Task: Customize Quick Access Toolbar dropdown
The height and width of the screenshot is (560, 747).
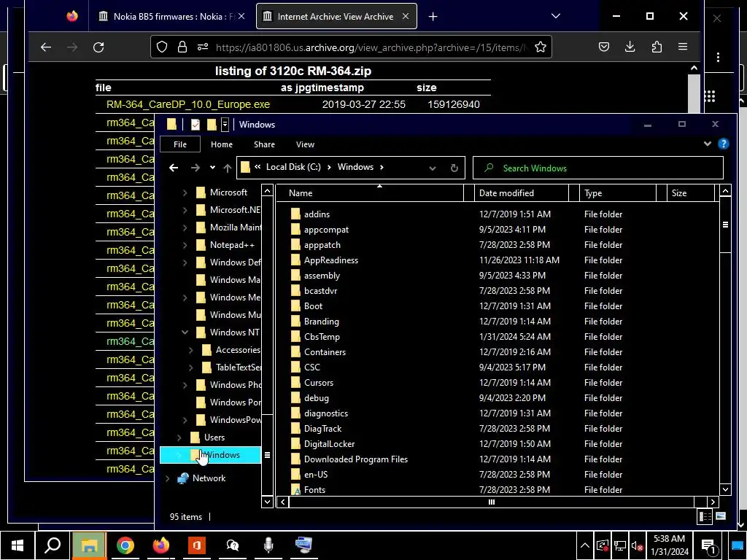Action: tap(225, 124)
